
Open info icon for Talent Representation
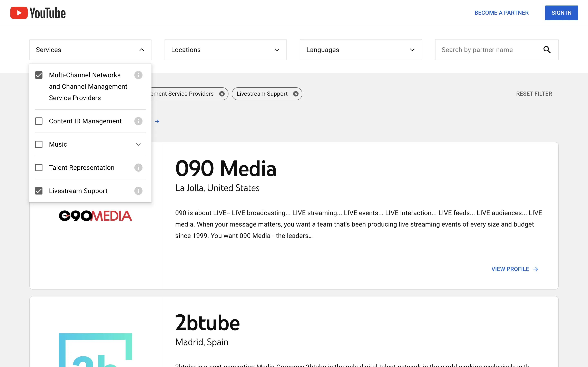(138, 167)
